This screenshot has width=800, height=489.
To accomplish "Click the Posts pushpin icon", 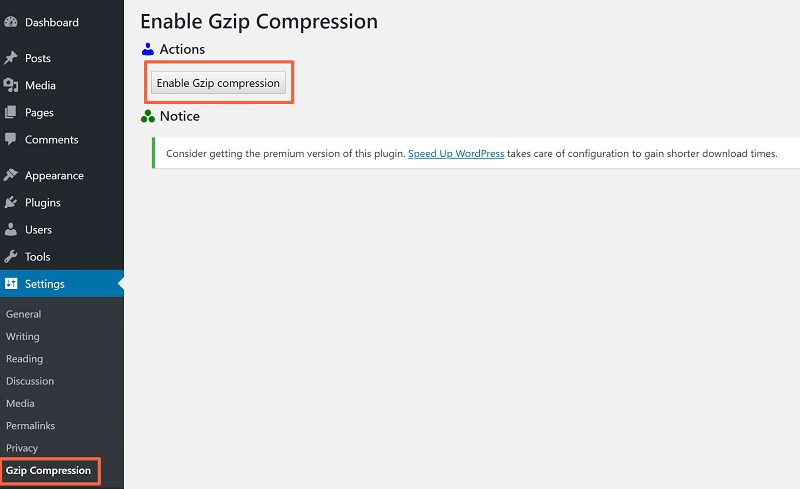I will [x=11, y=58].
